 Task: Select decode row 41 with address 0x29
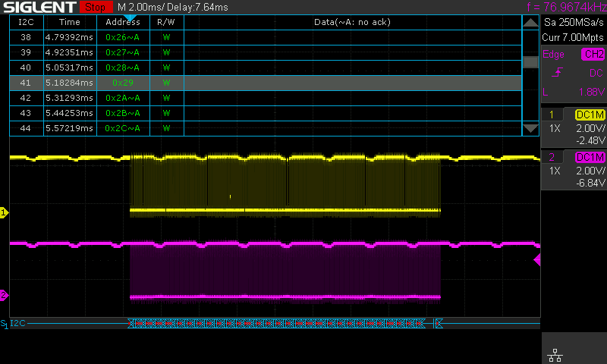point(266,83)
